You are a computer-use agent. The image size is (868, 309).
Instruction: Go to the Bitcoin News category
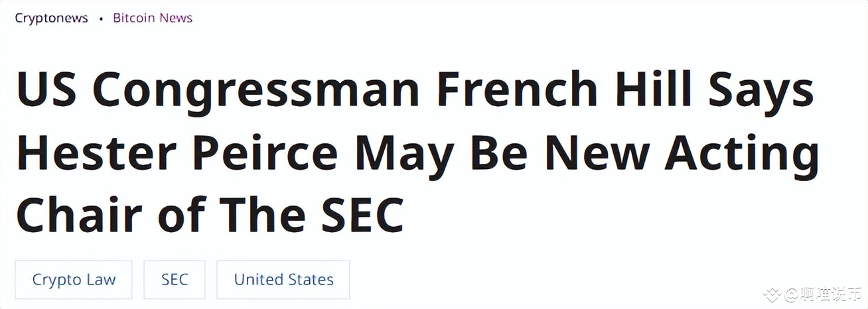click(x=153, y=18)
